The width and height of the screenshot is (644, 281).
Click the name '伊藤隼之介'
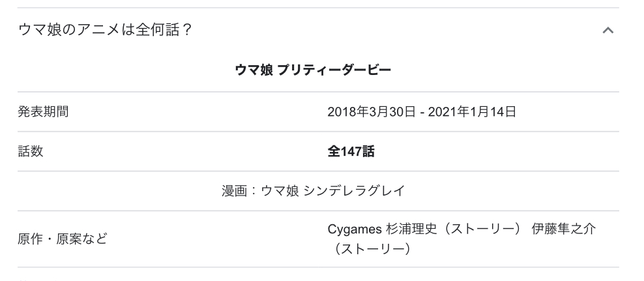(563, 231)
